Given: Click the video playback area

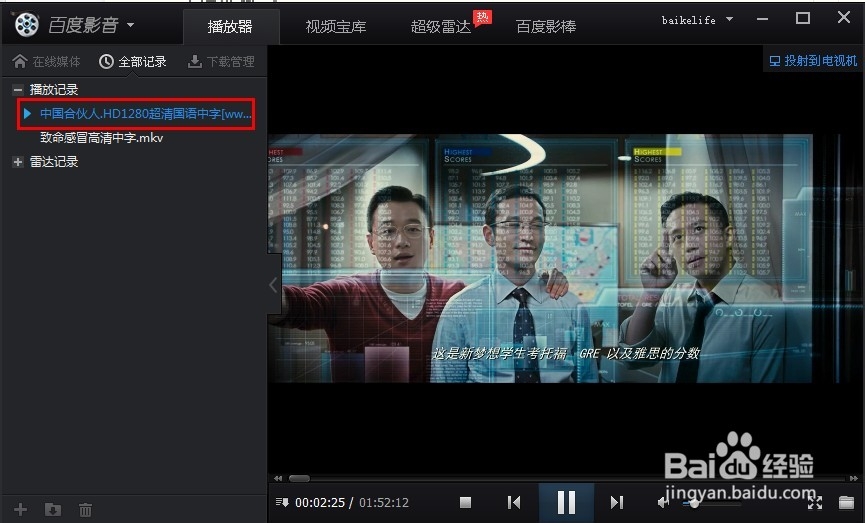Looking at the screenshot, I should 566,258.
